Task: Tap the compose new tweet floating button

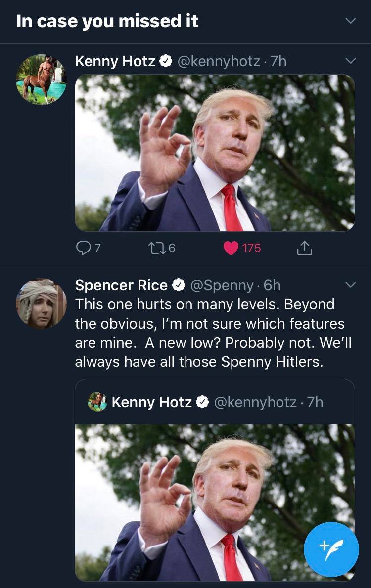Action: (331, 549)
